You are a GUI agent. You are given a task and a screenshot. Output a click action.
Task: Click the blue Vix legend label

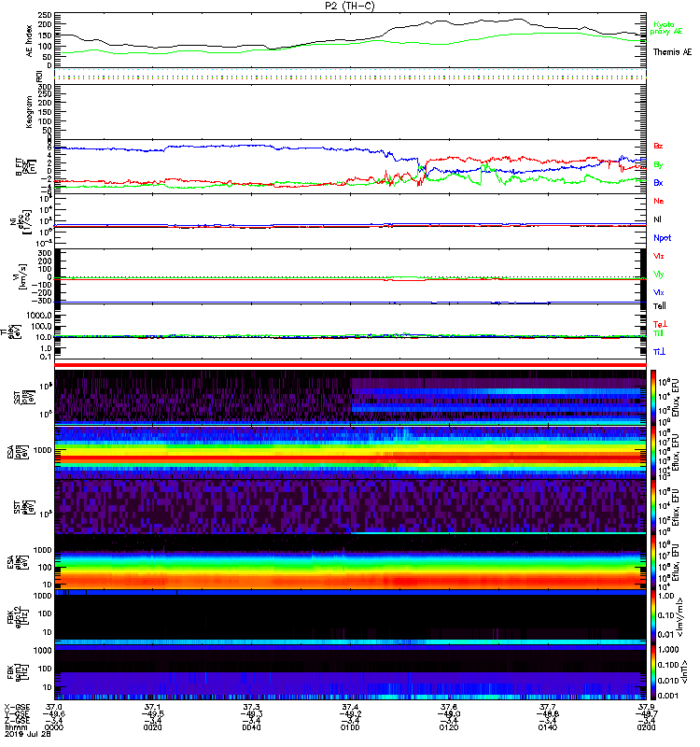[x=658, y=292]
